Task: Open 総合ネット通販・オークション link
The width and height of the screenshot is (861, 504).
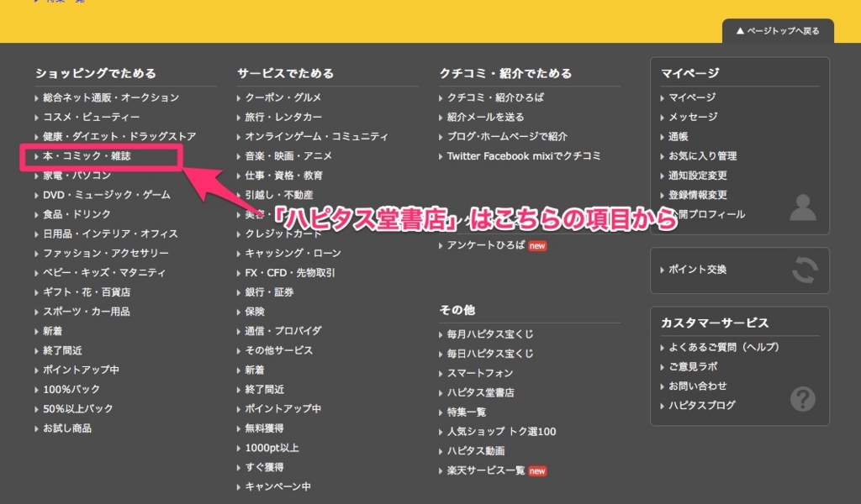Action: [111, 97]
